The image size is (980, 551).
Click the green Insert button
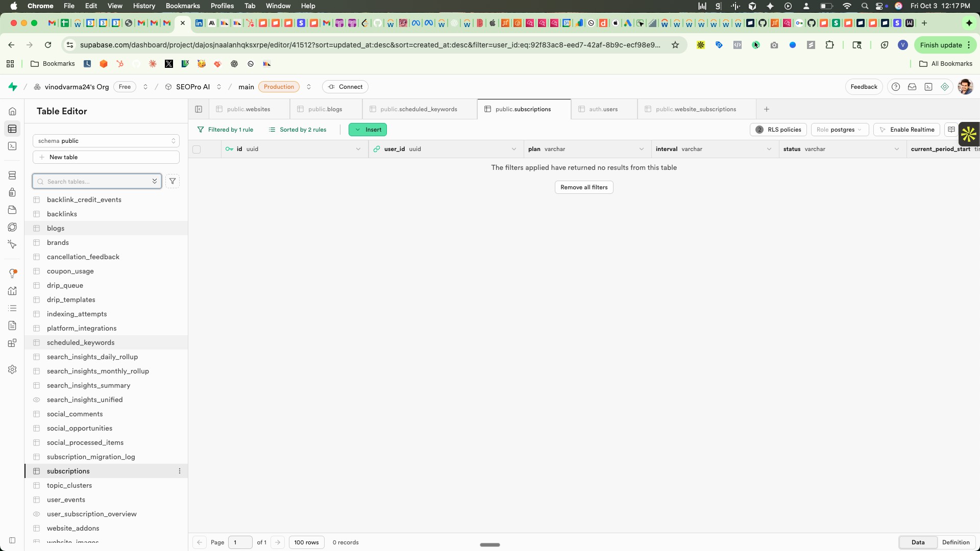tap(368, 130)
